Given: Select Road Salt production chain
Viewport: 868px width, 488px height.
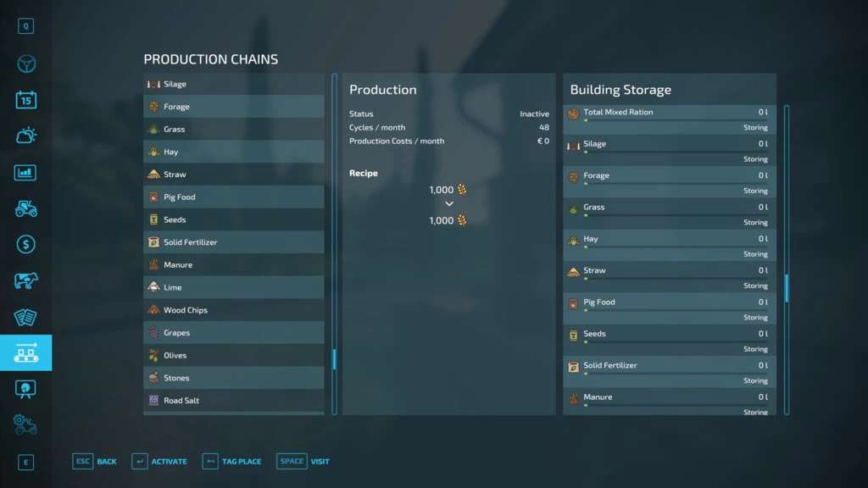Looking at the screenshot, I should 233,401.
